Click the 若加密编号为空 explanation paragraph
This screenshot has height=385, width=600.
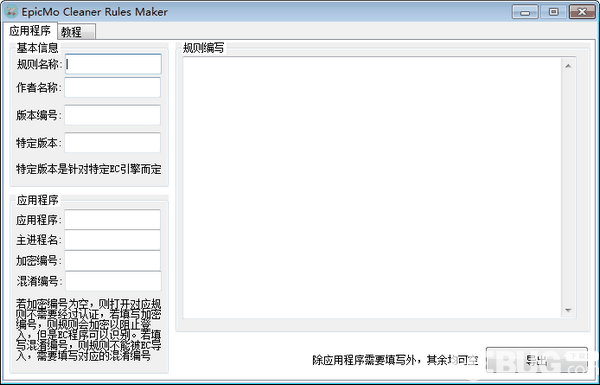89,330
